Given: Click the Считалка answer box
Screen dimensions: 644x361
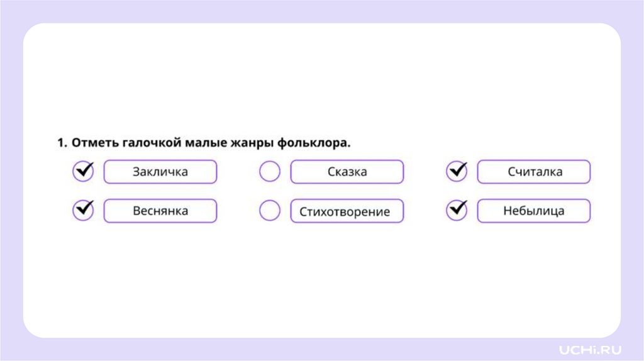Looking at the screenshot, I should tap(534, 172).
